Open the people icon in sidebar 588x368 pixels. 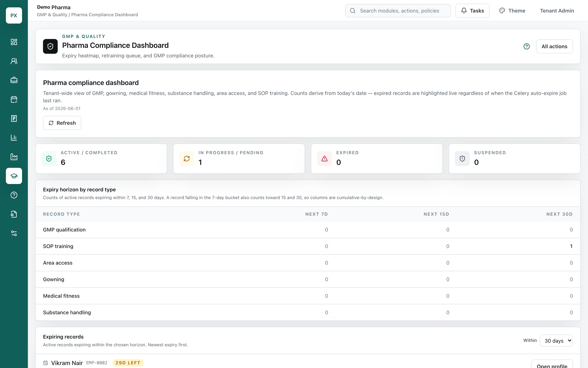[14, 61]
